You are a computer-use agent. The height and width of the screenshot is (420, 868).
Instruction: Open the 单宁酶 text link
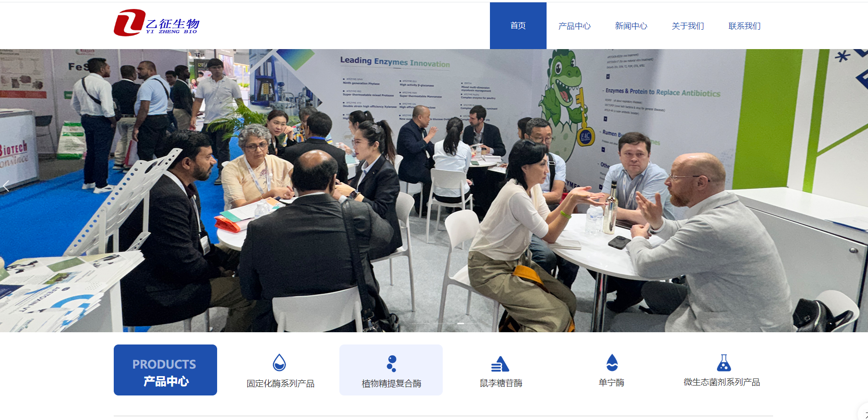click(x=611, y=383)
